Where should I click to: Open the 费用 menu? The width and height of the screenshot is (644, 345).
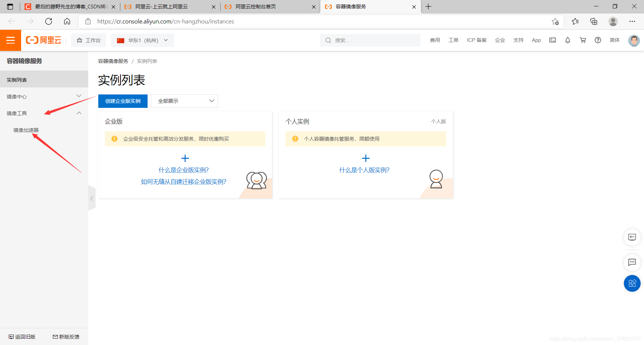coord(435,40)
